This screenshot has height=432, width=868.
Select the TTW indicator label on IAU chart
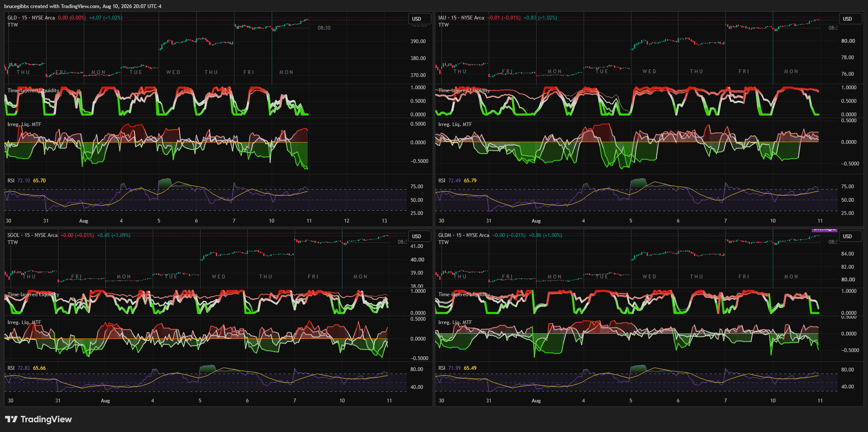tap(444, 25)
